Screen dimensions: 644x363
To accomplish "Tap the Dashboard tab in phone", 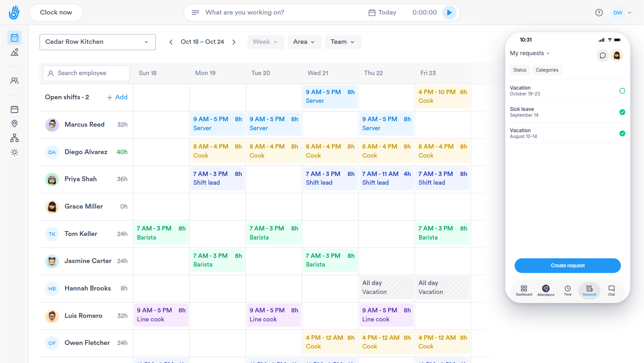I will 524,290.
